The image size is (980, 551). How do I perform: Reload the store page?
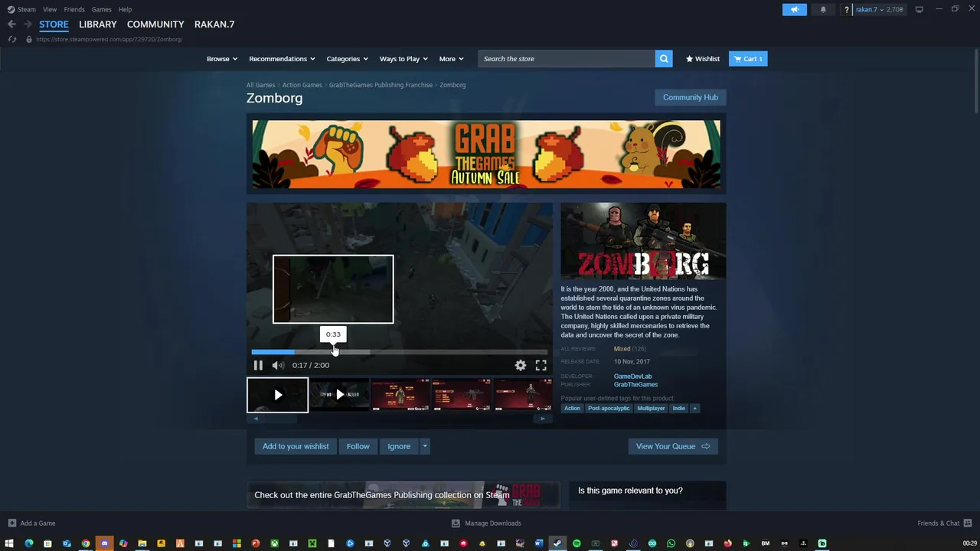click(11, 39)
